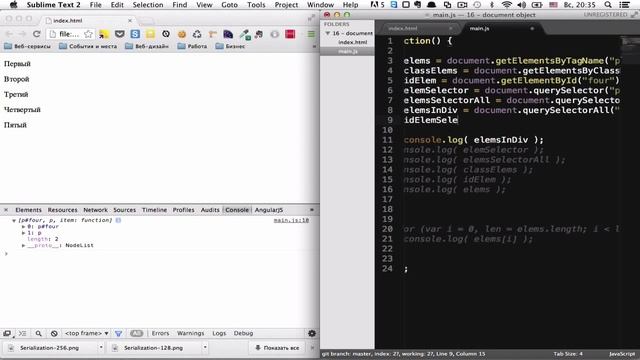This screenshot has width=640, height=360.
Task: Open Chrome's hamburger menu
Action: (311, 34)
